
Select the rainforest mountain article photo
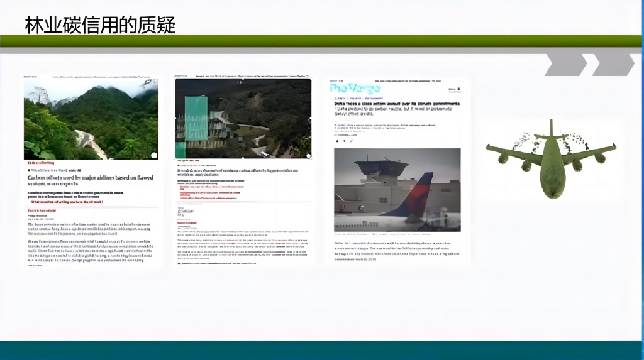point(91,119)
